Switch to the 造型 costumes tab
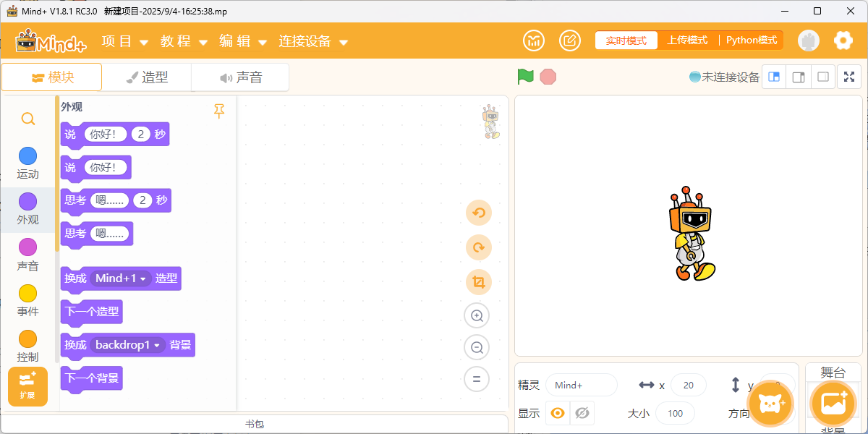 [147, 77]
